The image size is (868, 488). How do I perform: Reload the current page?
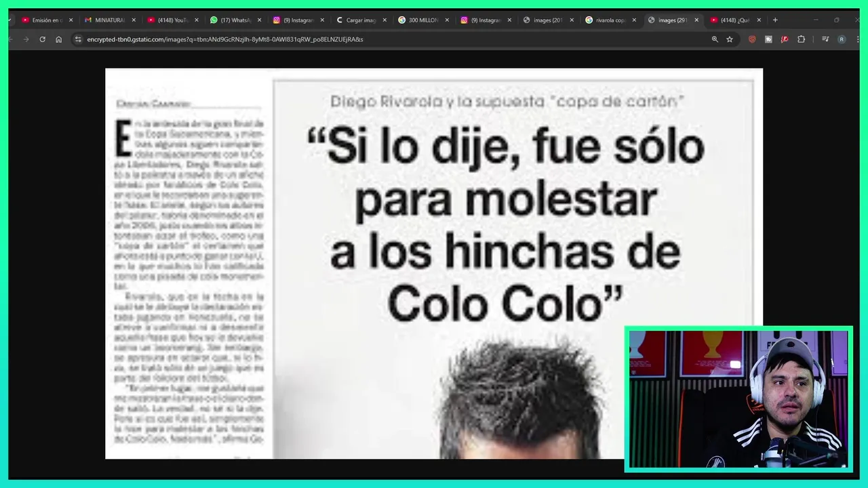[x=42, y=39]
